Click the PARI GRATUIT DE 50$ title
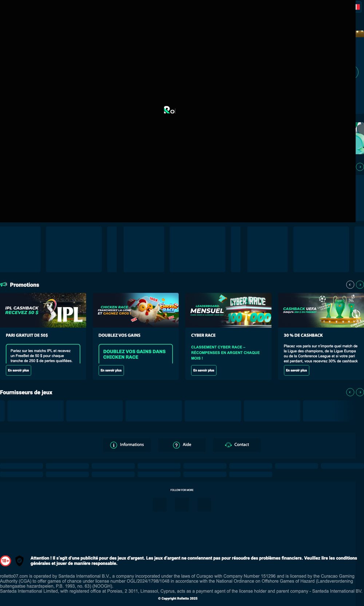The image size is (364, 606). pos(27,335)
